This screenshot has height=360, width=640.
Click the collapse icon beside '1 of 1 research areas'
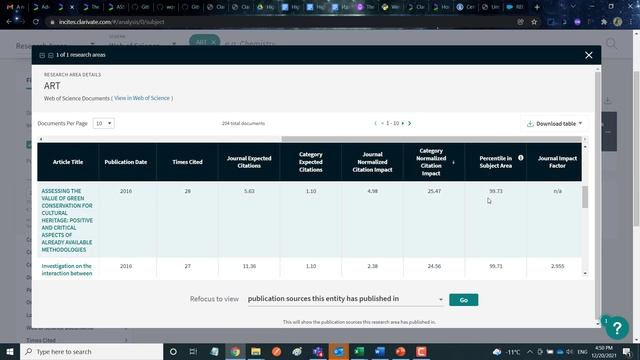pos(42,55)
